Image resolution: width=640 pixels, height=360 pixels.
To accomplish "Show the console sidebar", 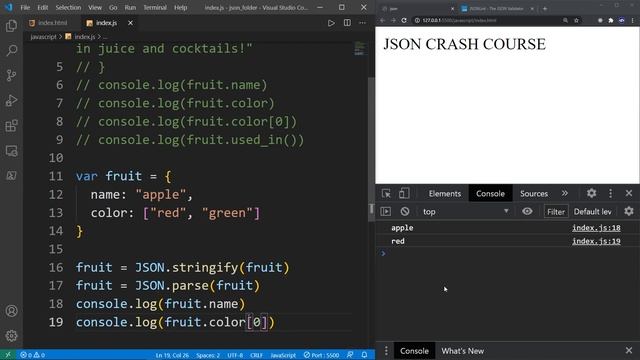I will click(x=386, y=211).
